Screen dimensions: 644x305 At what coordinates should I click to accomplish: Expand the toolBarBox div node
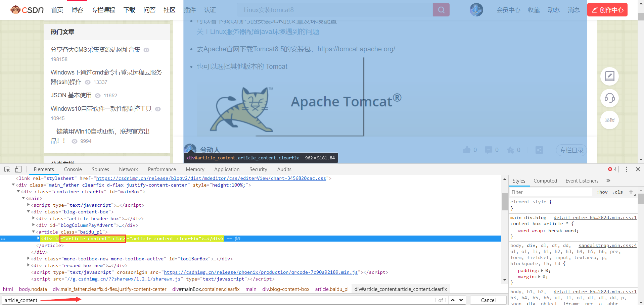[29, 258]
